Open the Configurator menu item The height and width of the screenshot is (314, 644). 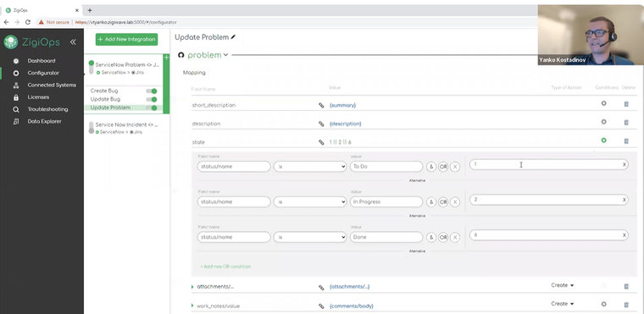(43, 73)
